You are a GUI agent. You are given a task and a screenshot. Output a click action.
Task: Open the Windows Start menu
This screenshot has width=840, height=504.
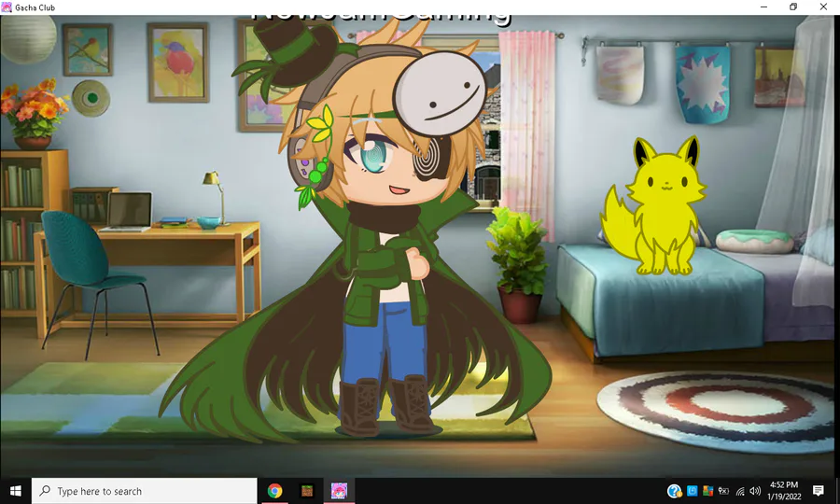(x=16, y=491)
